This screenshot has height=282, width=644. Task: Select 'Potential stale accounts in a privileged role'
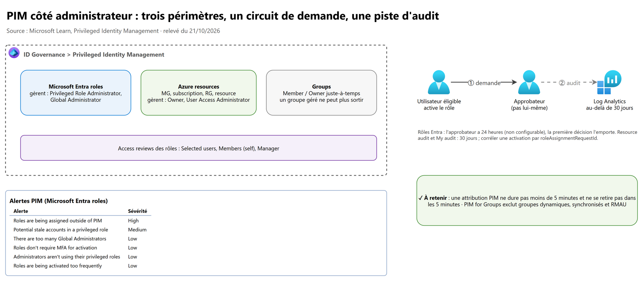point(61,229)
